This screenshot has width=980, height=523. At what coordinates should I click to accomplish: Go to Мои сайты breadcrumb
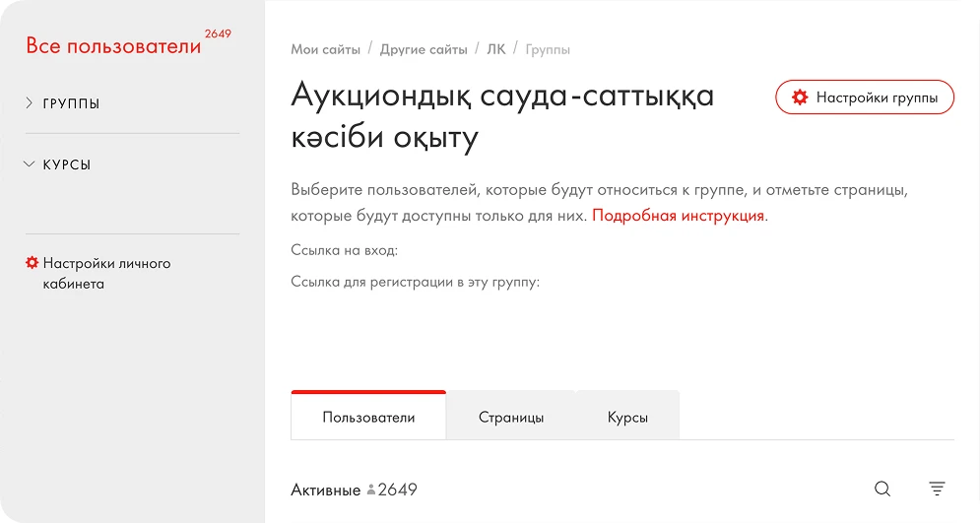[x=326, y=49]
